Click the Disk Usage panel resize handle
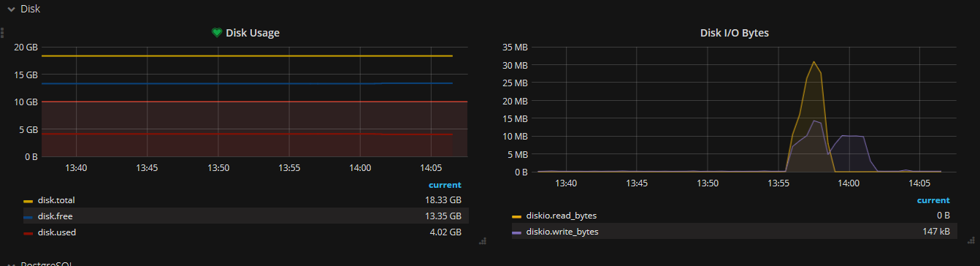The height and width of the screenshot is (266, 980). point(481,240)
